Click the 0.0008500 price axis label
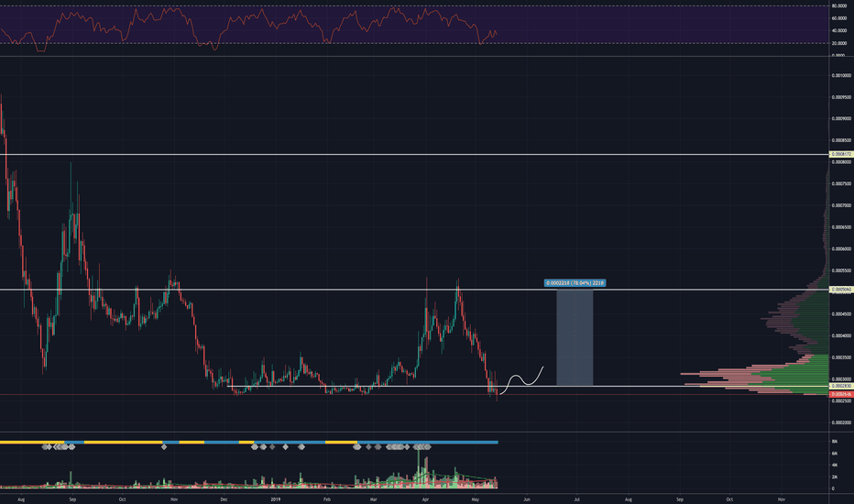854x504 pixels. click(842, 140)
